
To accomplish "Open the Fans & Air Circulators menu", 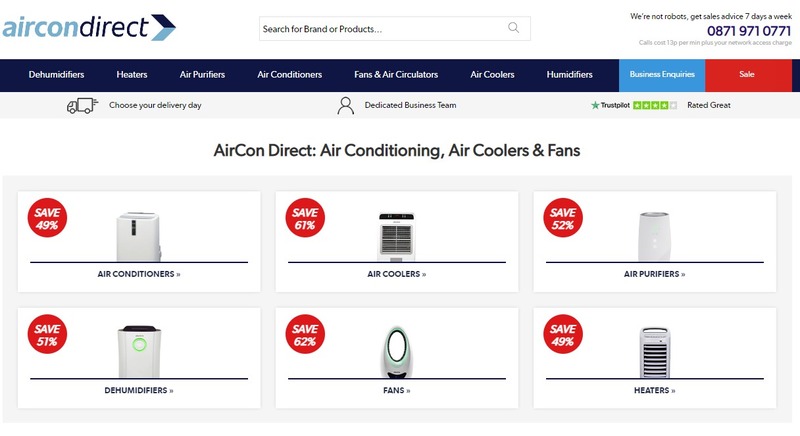I will 396,74.
